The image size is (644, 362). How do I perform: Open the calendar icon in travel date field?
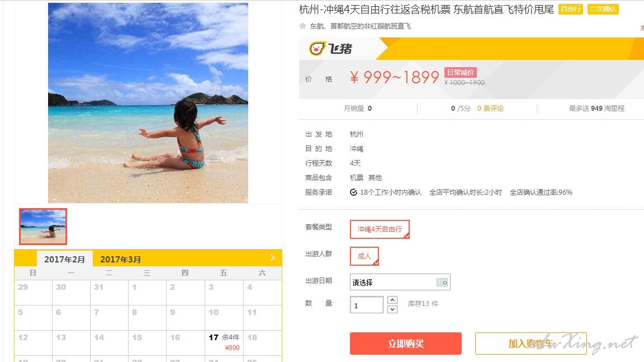(442, 283)
